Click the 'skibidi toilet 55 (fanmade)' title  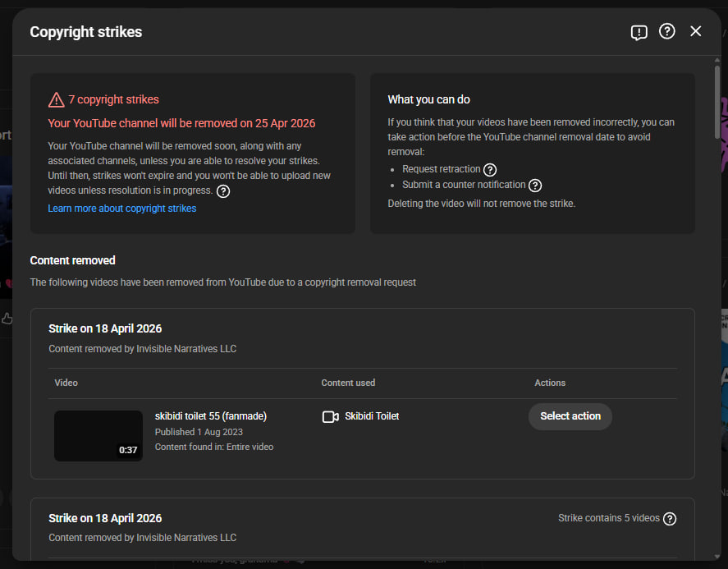(211, 416)
